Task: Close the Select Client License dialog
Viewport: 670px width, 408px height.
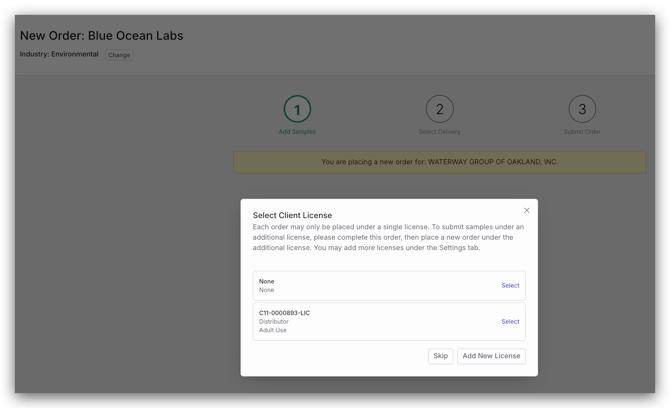Action: point(527,210)
